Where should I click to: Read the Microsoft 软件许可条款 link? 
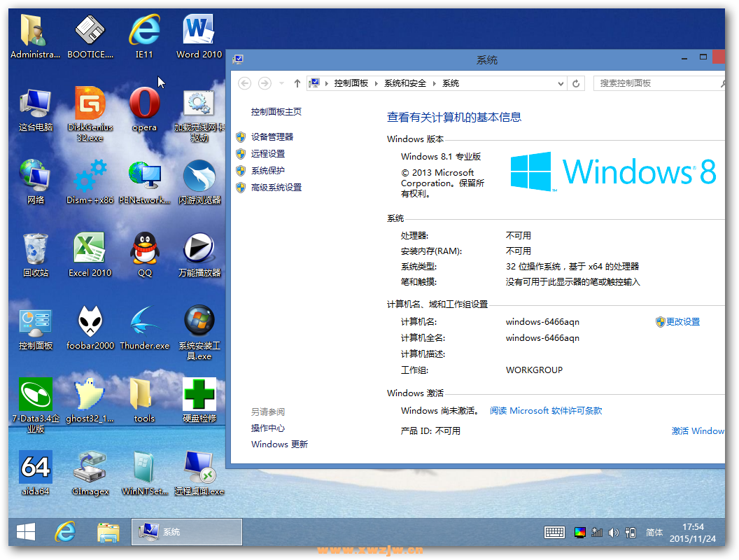(x=546, y=411)
